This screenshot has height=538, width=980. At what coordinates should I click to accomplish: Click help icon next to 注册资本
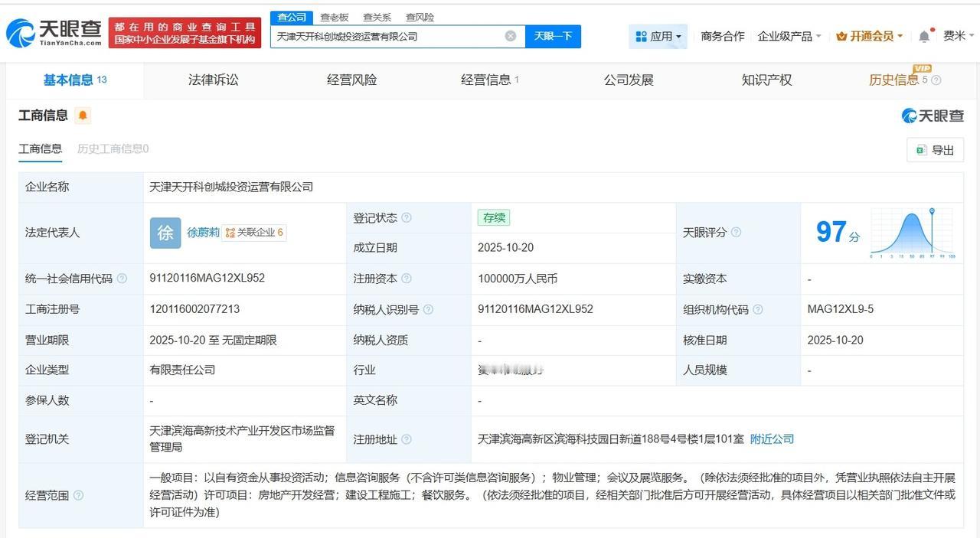[407, 279]
